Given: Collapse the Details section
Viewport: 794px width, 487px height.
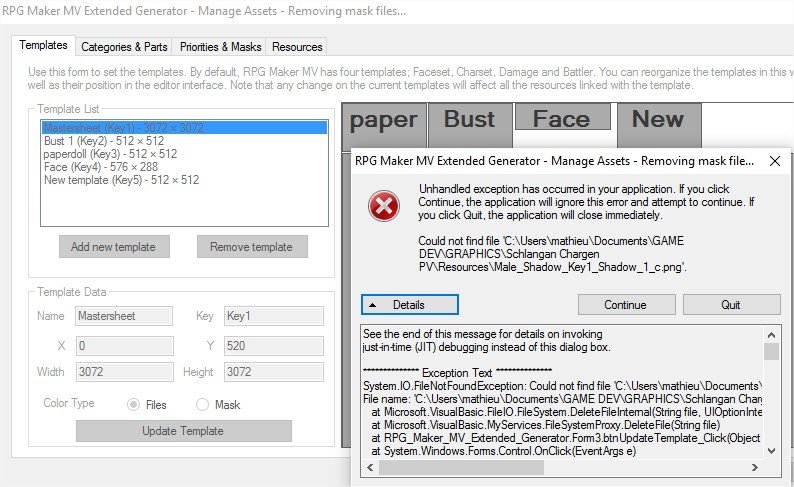Looking at the screenshot, I should coord(410,305).
